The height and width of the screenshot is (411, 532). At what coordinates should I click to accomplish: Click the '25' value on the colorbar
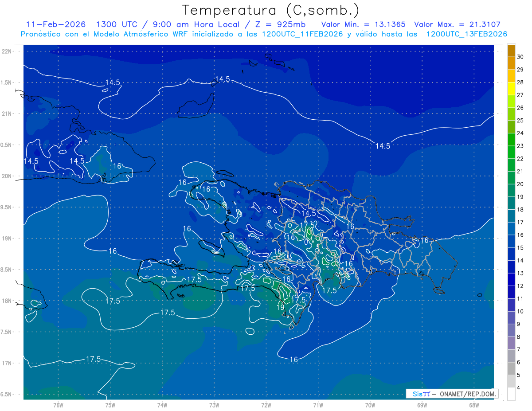click(520, 120)
